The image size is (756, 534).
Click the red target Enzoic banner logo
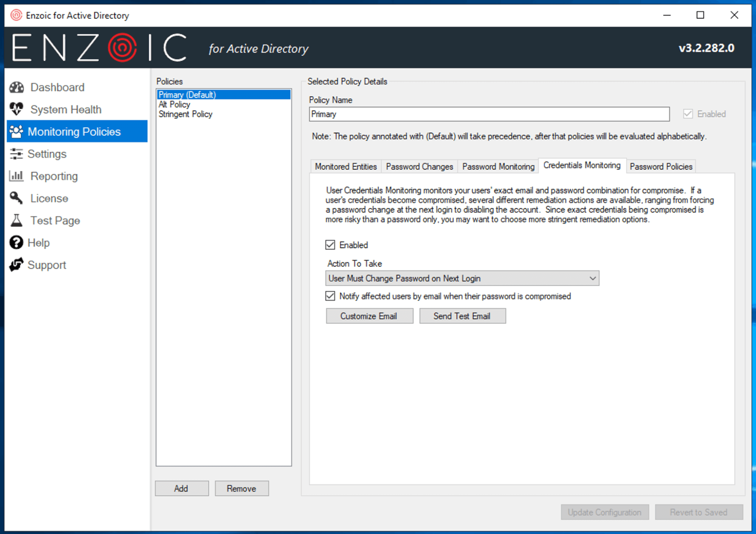[x=122, y=48]
